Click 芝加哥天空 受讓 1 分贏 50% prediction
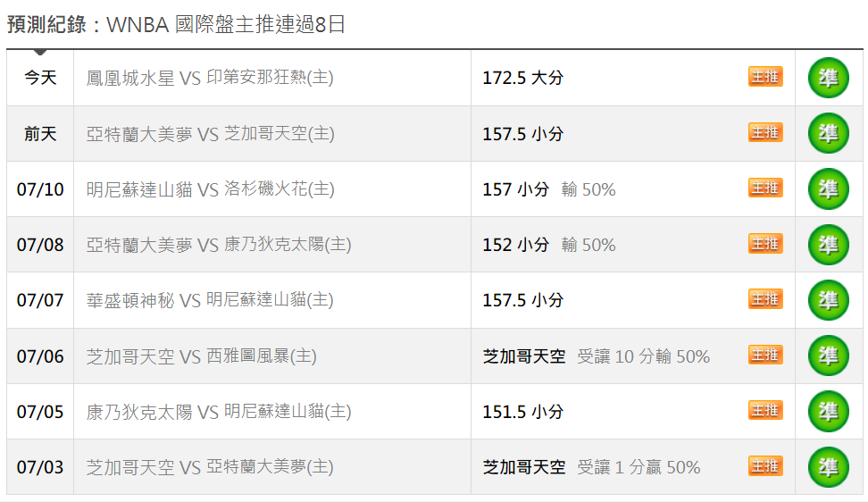The height and width of the screenshot is (502, 868). point(591,467)
